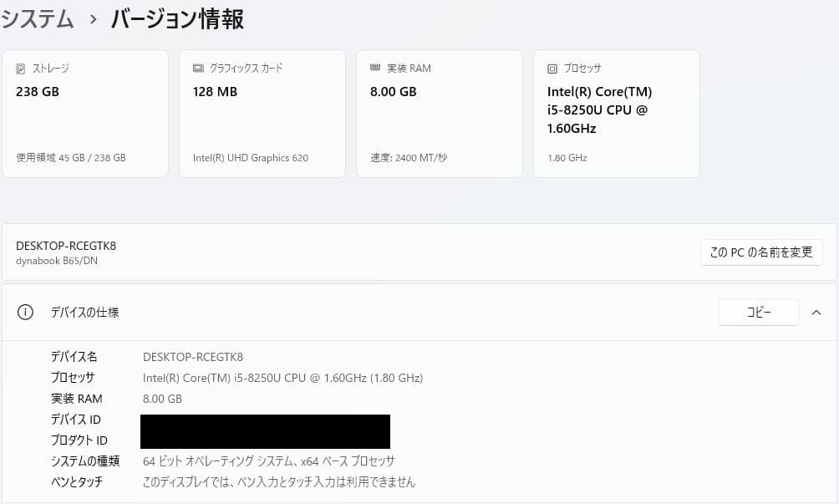The height and width of the screenshot is (504, 839).
Task: Collapse the デバイスの仕様 section chevron
Action: (x=816, y=312)
